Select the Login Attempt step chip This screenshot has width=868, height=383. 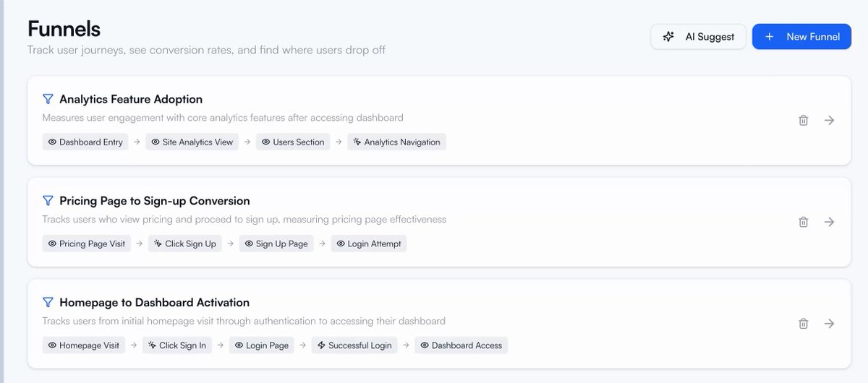pyautogui.click(x=369, y=244)
